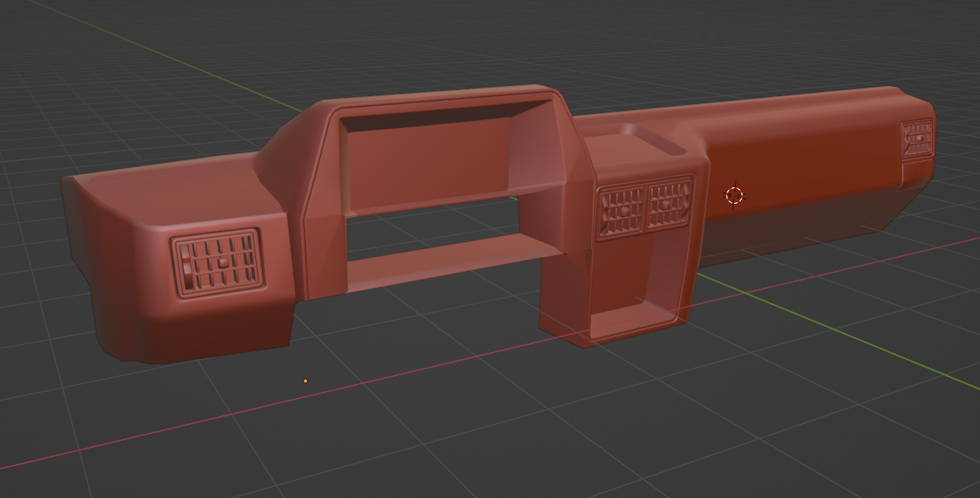Select the center console's right vent grille

point(670,203)
